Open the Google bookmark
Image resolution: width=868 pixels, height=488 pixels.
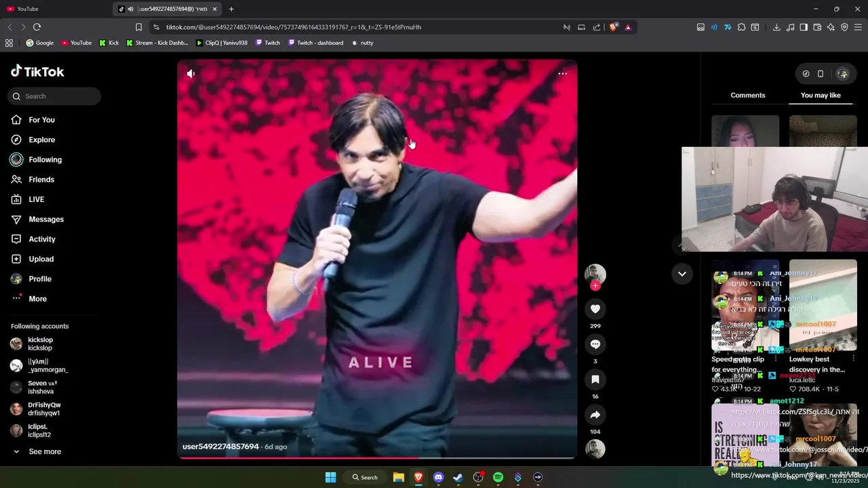pos(39,43)
